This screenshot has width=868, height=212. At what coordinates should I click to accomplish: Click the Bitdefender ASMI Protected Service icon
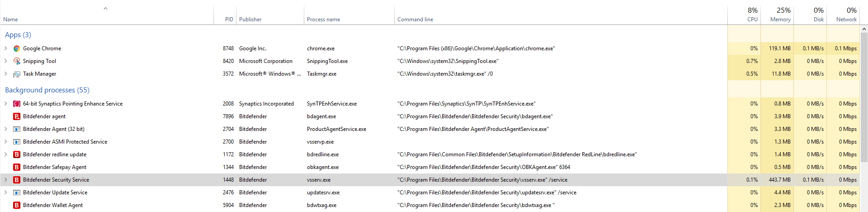(x=17, y=142)
